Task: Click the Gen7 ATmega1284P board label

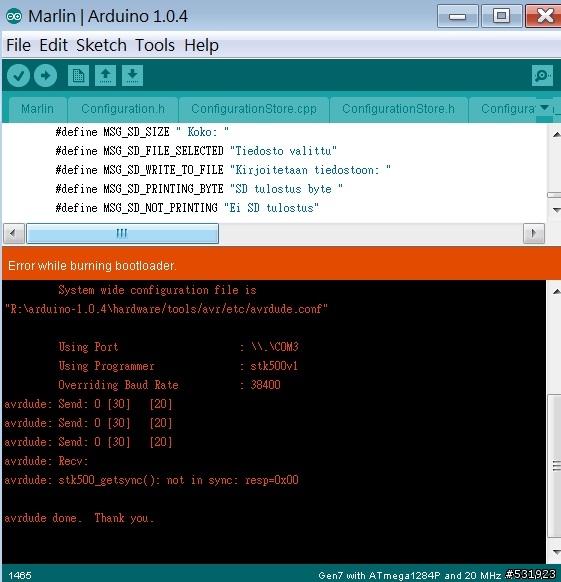Action: pyautogui.click(x=410, y=575)
